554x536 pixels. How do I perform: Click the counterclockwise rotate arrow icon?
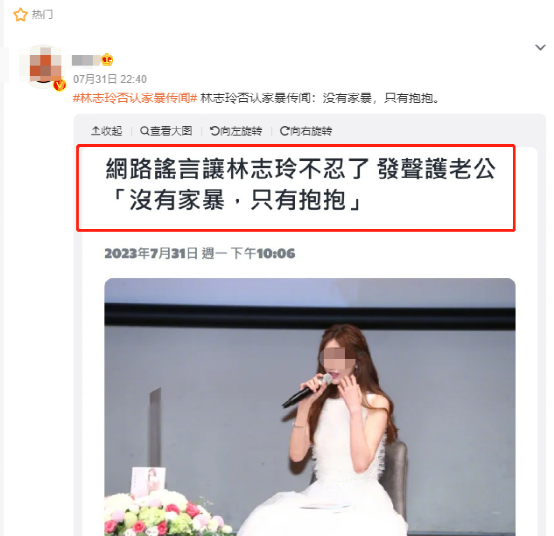point(214,131)
